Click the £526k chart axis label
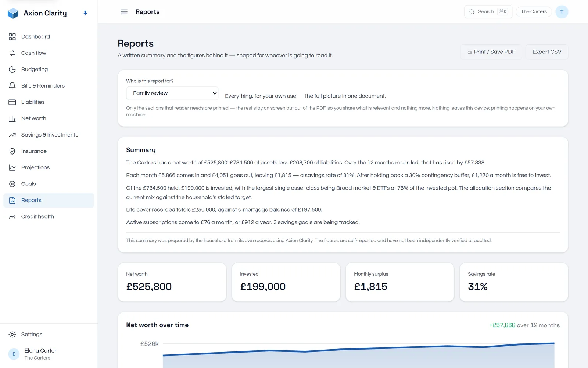This screenshot has height=368, width=588. click(x=149, y=344)
